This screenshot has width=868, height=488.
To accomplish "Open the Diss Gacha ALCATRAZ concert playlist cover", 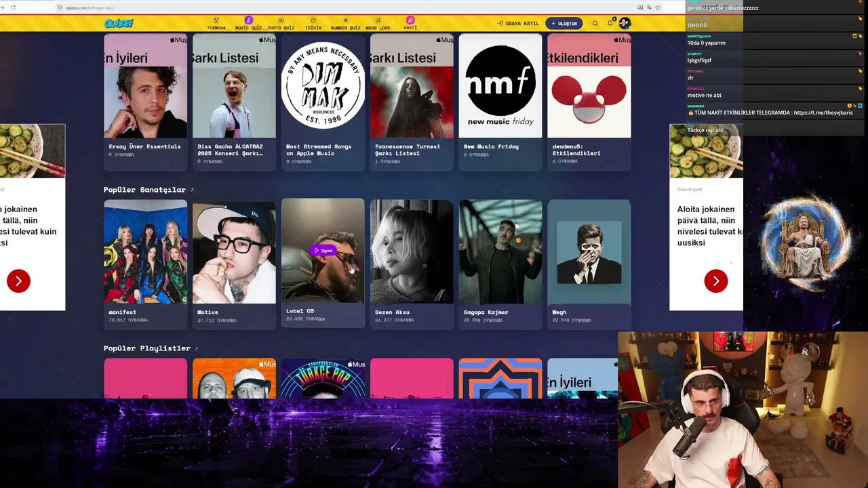I will coord(234,86).
